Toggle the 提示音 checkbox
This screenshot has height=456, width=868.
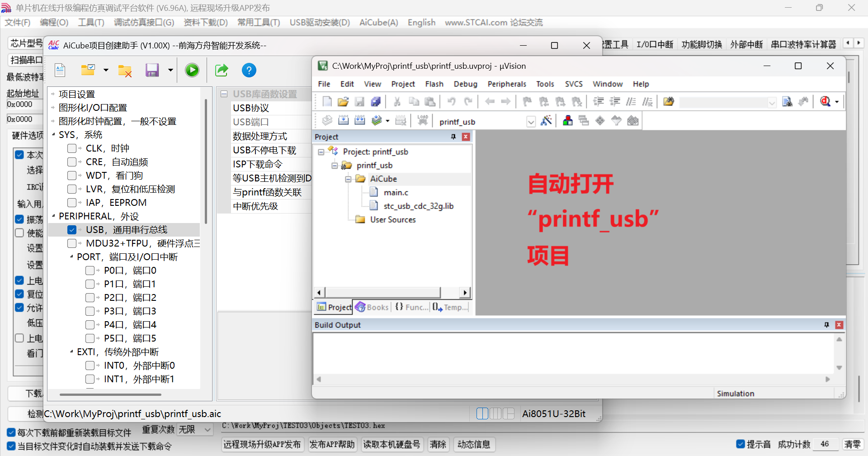pos(741,444)
